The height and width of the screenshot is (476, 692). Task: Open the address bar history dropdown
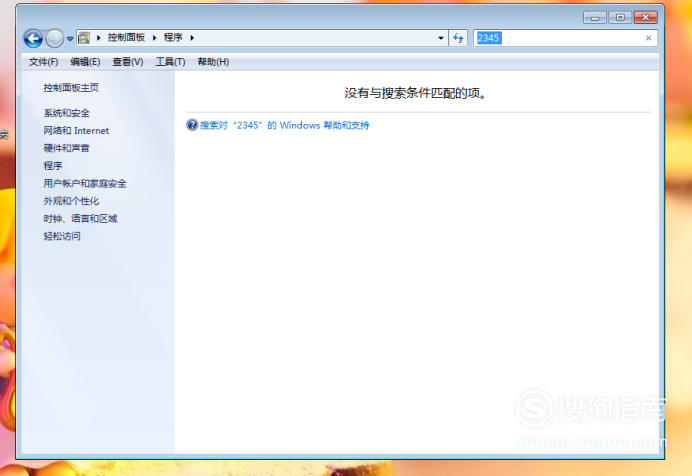click(440, 38)
